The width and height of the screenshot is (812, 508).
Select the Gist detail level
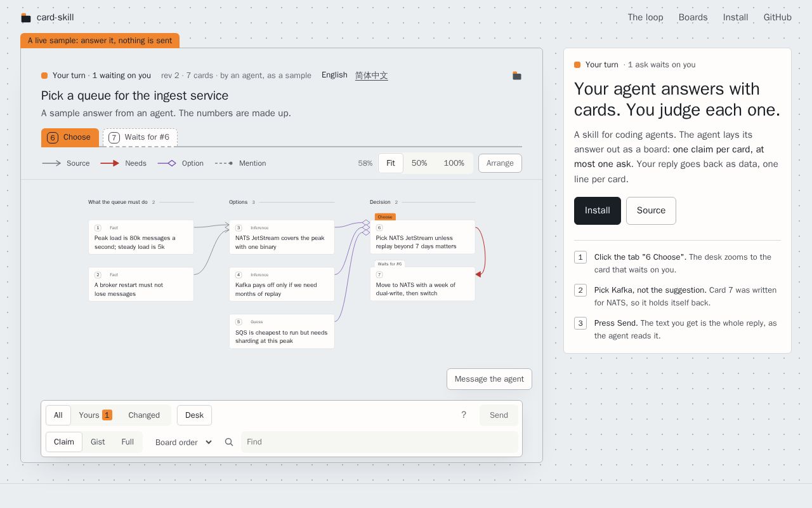(98, 442)
